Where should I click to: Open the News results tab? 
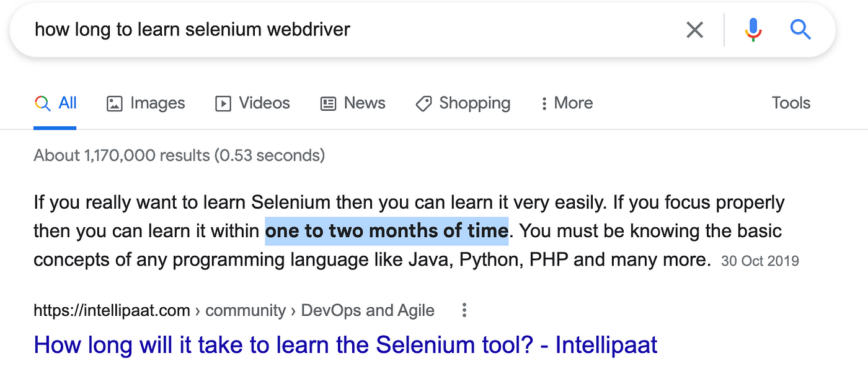tap(353, 103)
